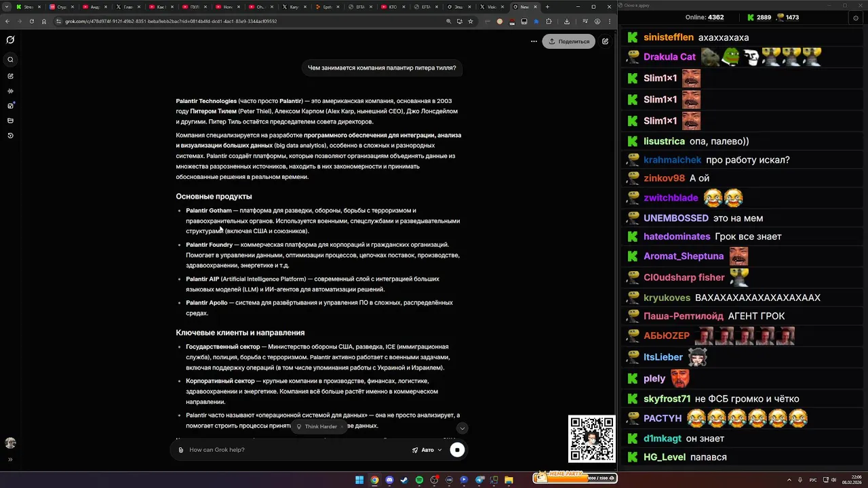Bookmark this page with the star icon
Screen dimensions: 868x488
(x=471, y=21)
